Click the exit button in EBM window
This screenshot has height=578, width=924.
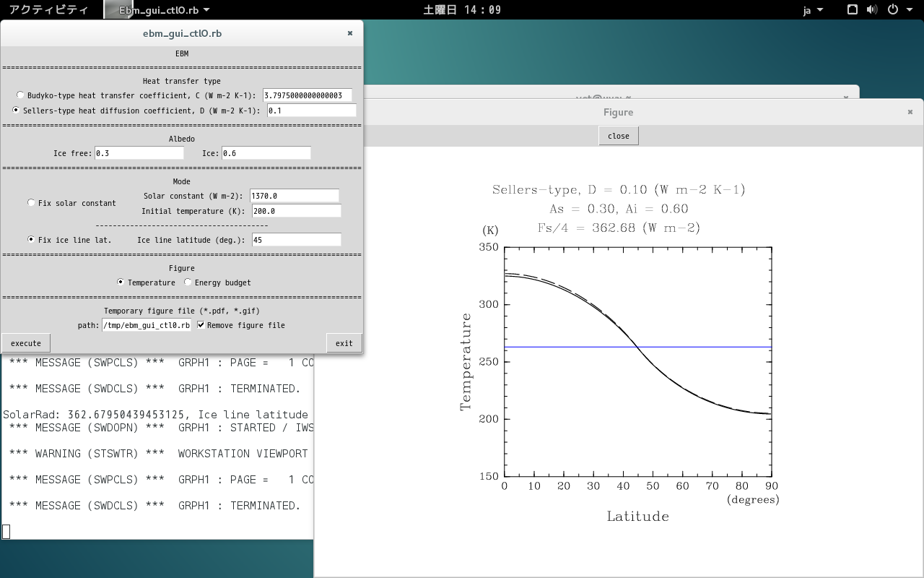coord(344,343)
